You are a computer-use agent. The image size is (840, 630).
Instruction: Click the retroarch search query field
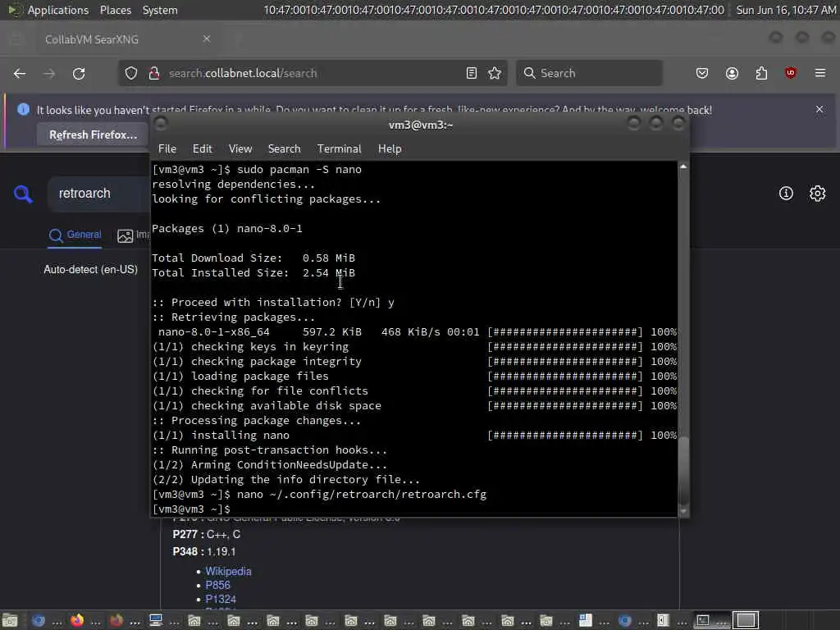click(x=97, y=194)
